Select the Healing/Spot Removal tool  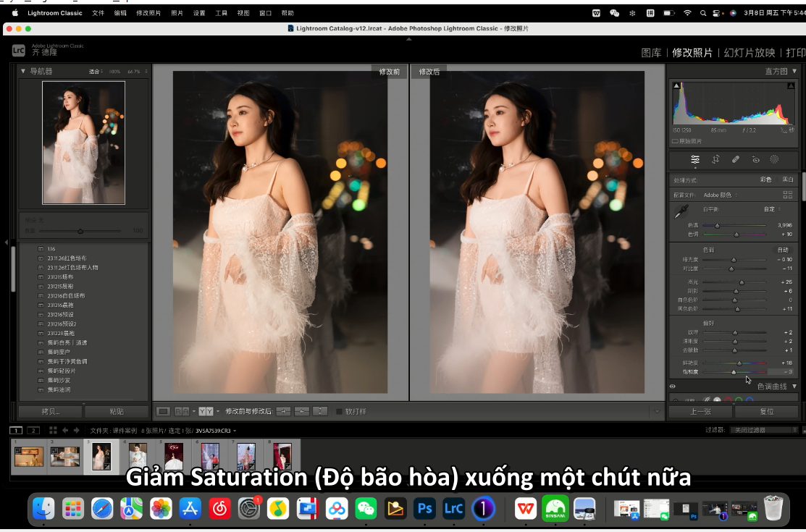click(736, 159)
